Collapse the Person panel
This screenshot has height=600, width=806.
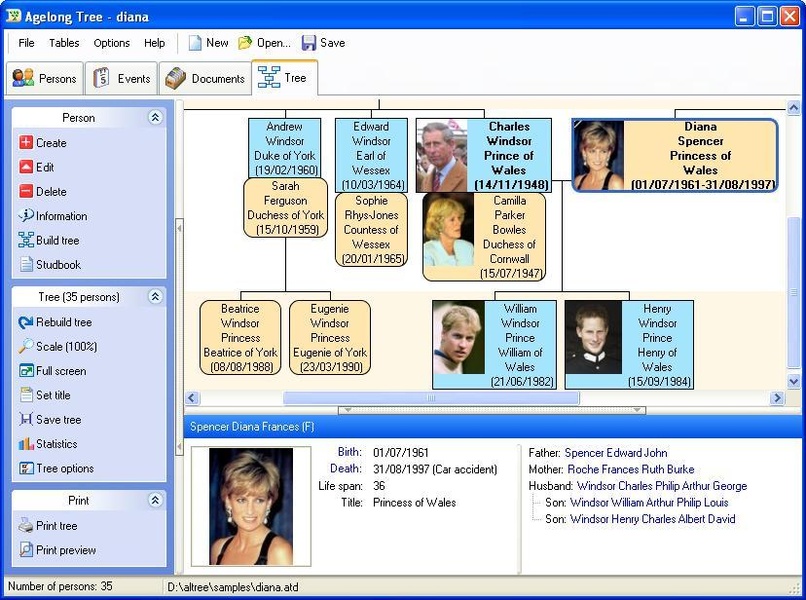tap(155, 117)
